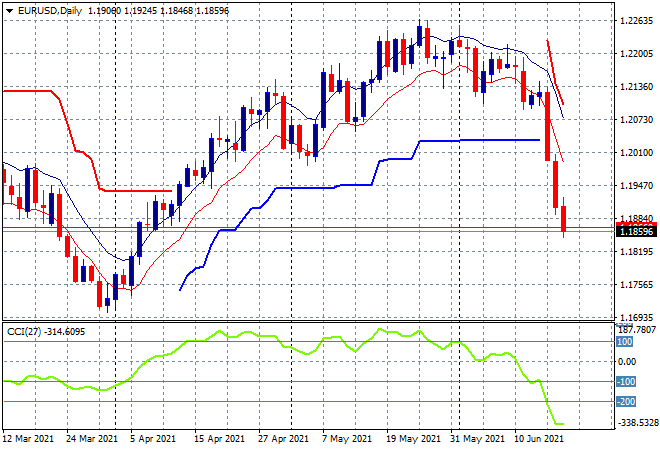This screenshot has width=660, height=450.
Task: Select the CCI 187.7807 scale maximum
Action: click(x=637, y=330)
